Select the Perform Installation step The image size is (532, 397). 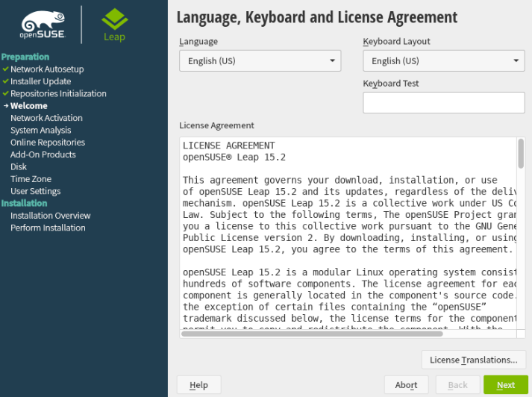48,228
